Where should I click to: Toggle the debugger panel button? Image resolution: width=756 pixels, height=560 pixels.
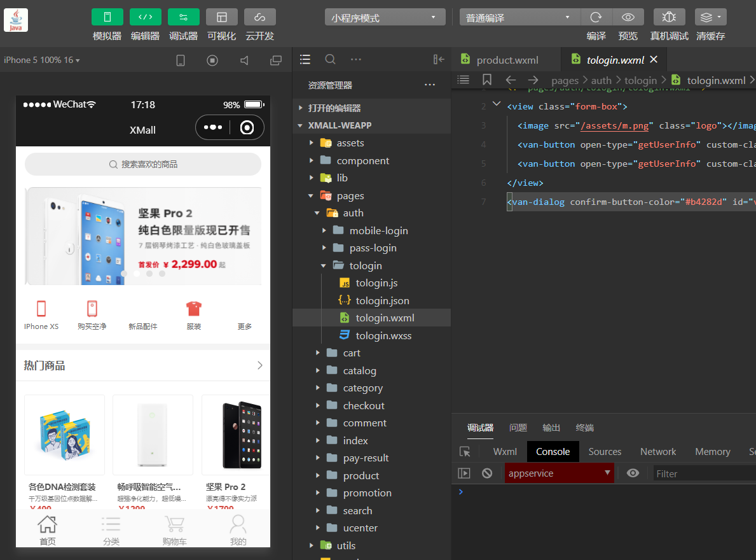pos(183,17)
